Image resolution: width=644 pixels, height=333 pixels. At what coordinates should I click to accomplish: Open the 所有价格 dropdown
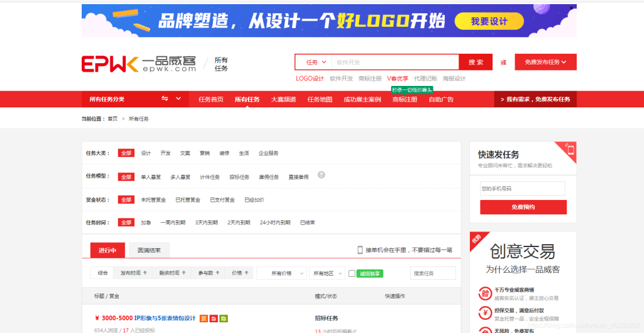pos(281,273)
